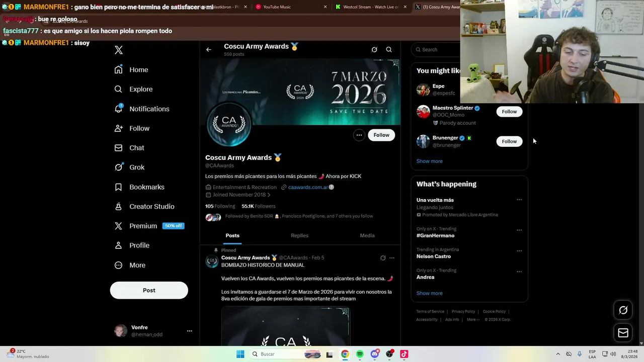
Task: Show more trending topics
Action: pyautogui.click(x=430, y=293)
